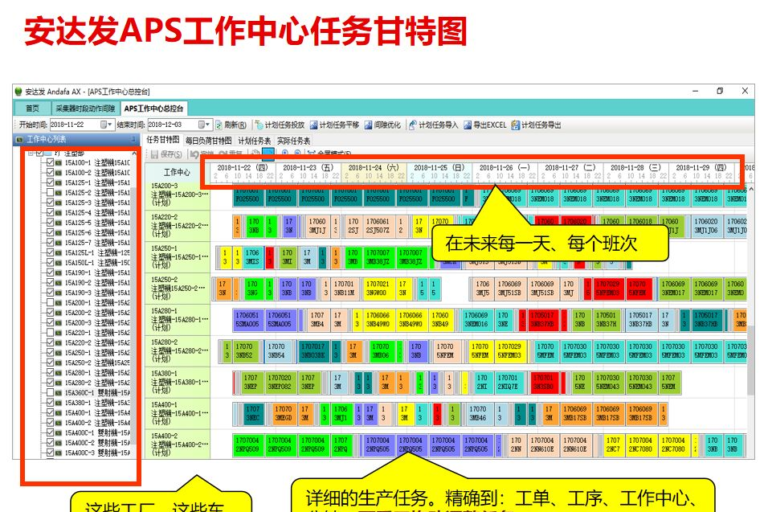Select the 2018-11-25 (日) timeline date header

coord(439,168)
